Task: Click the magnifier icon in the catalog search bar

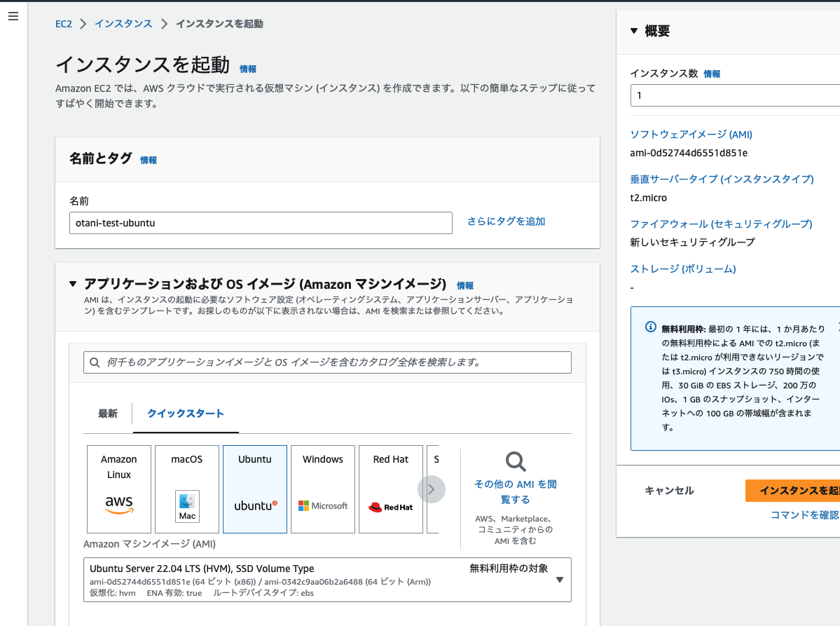Action: pos(95,362)
